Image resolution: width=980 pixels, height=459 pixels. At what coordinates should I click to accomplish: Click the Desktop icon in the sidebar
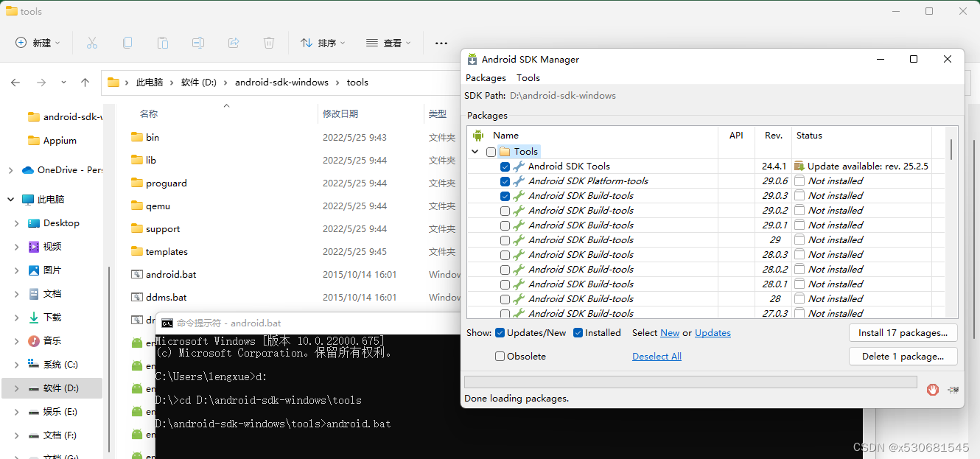[34, 223]
